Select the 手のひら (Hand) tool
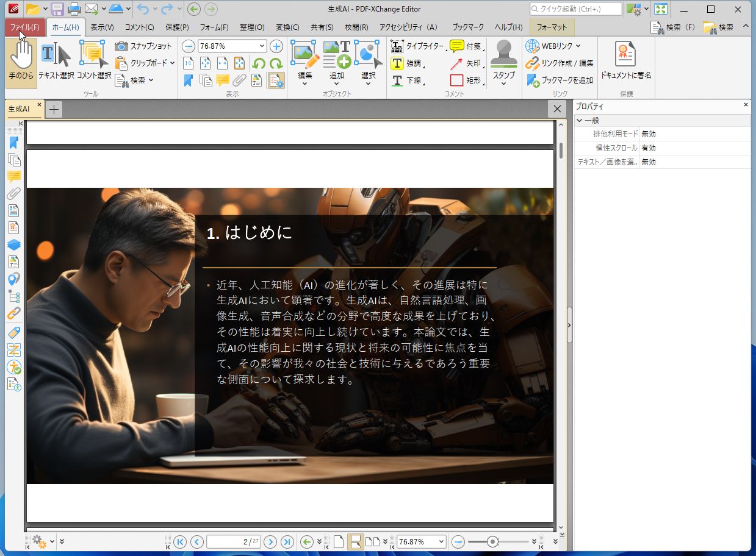This screenshot has height=556, width=756. click(x=21, y=61)
